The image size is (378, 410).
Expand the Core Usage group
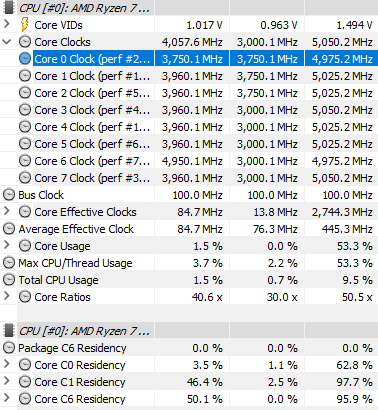[x=7, y=245]
